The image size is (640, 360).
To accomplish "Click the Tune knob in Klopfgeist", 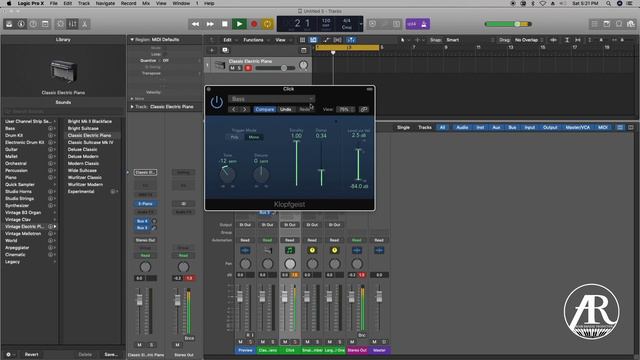I will [227, 174].
